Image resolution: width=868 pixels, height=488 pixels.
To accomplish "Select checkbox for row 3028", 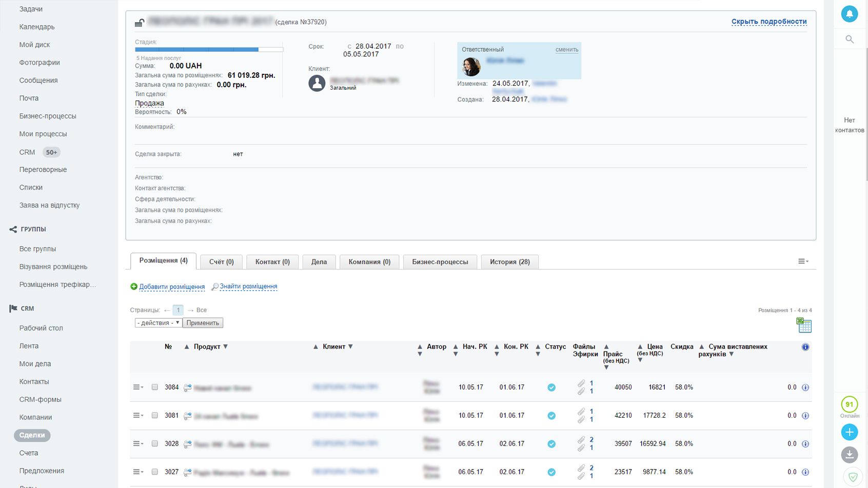I will pyautogui.click(x=154, y=443).
